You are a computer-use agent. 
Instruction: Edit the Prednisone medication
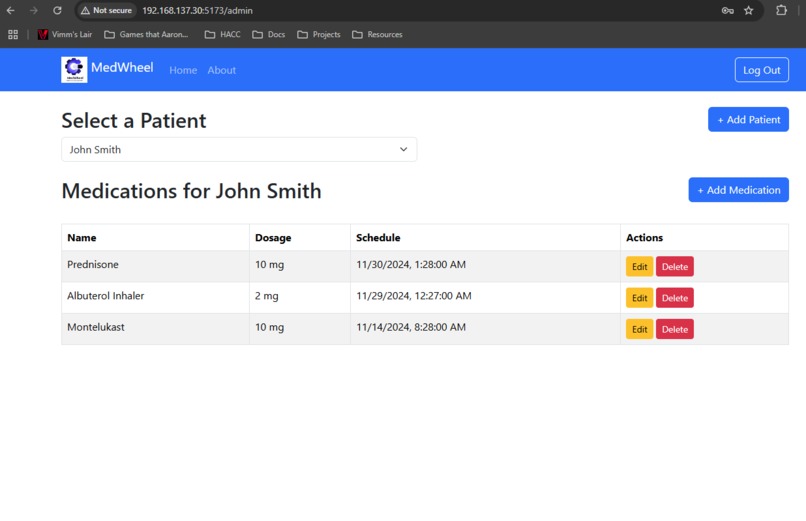click(x=639, y=267)
